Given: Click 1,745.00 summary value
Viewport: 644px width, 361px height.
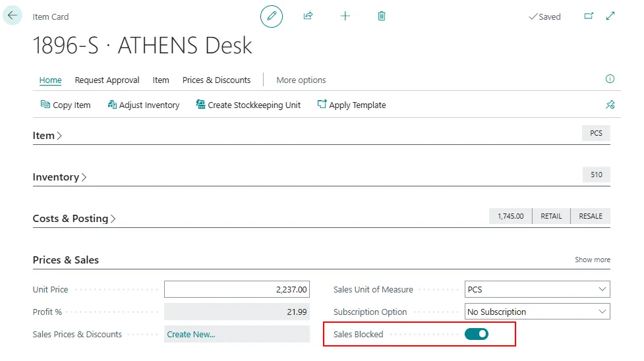Looking at the screenshot, I should pyautogui.click(x=510, y=216).
